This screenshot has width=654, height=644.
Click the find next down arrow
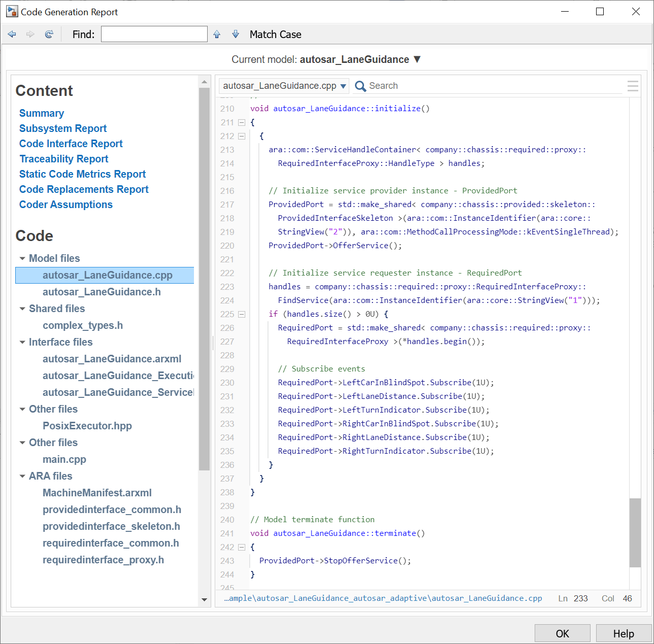coord(236,35)
